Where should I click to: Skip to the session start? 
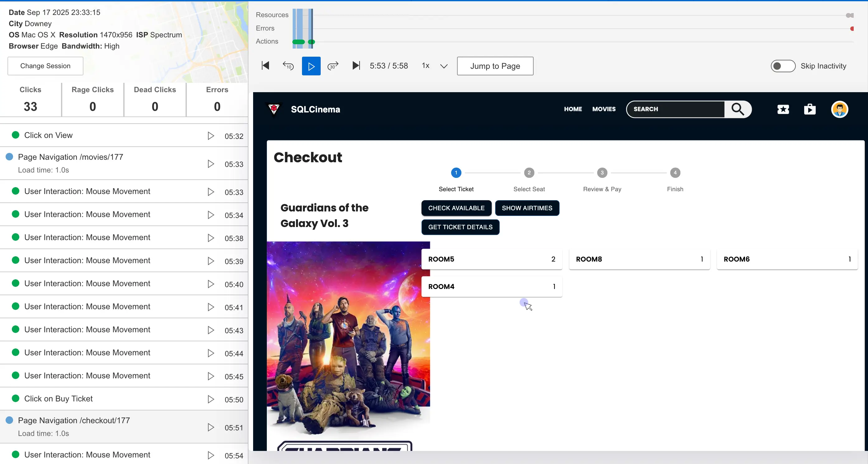pyautogui.click(x=266, y=66)
